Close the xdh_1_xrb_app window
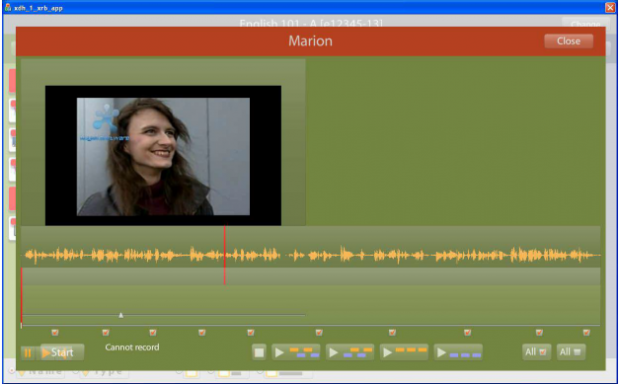Viewport: 620px width, 384px height. [610, 7]
